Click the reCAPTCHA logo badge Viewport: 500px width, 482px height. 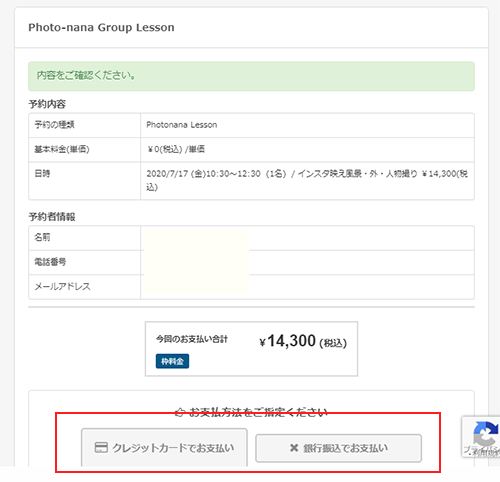tap(485, 433)
